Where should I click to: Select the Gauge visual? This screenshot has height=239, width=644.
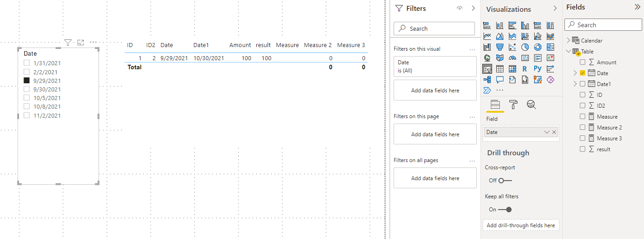pyautogui.click(x=512, y=58)
